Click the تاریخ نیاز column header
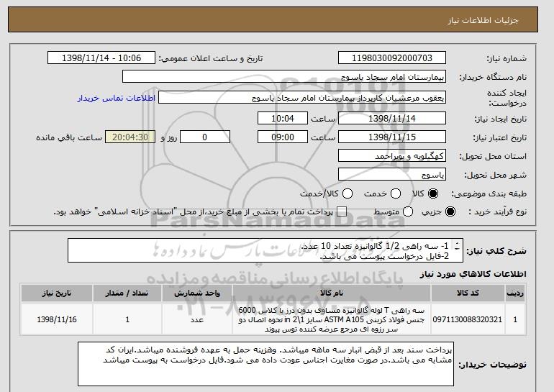This screenshot has width=554, height=392. [57, 293]
